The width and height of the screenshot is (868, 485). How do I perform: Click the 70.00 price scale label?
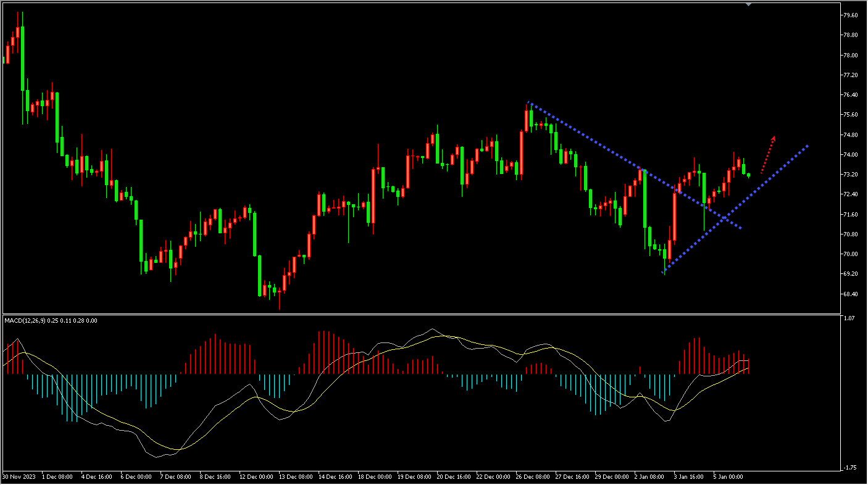[849, 254]
